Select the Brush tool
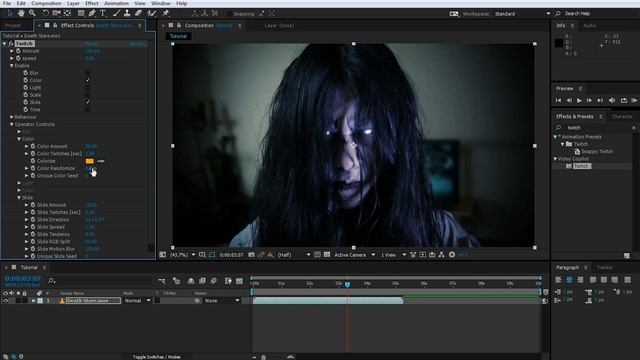Viewport: 640px width, 360px height. 116,13
